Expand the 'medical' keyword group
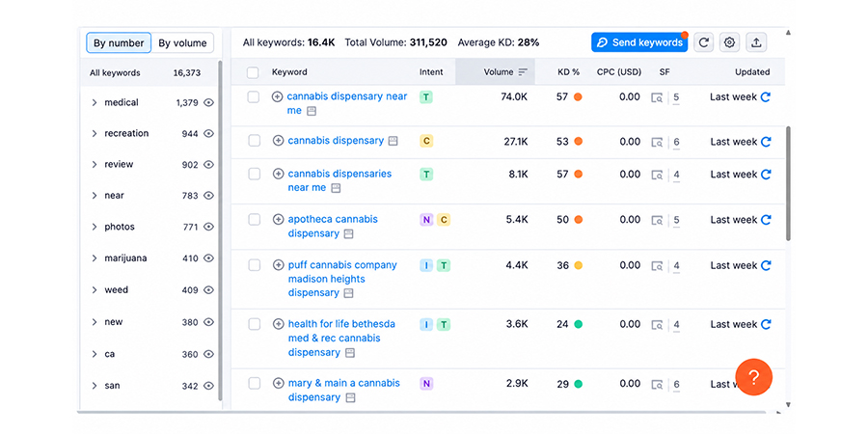The height and width of the screenshot is (434, 868). coord(95,102)
